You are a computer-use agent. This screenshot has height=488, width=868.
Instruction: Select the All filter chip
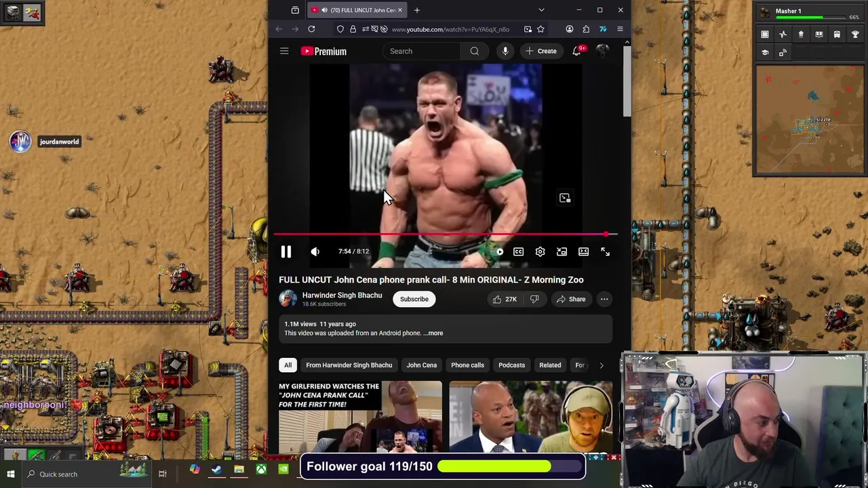tap(288, 365)
